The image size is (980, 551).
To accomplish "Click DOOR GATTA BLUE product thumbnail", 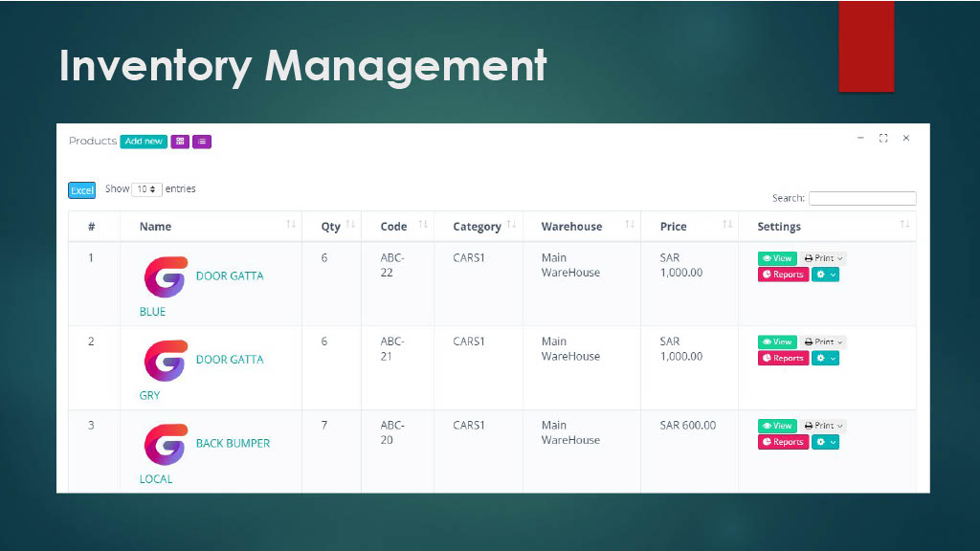I will (x=166, y=276).
